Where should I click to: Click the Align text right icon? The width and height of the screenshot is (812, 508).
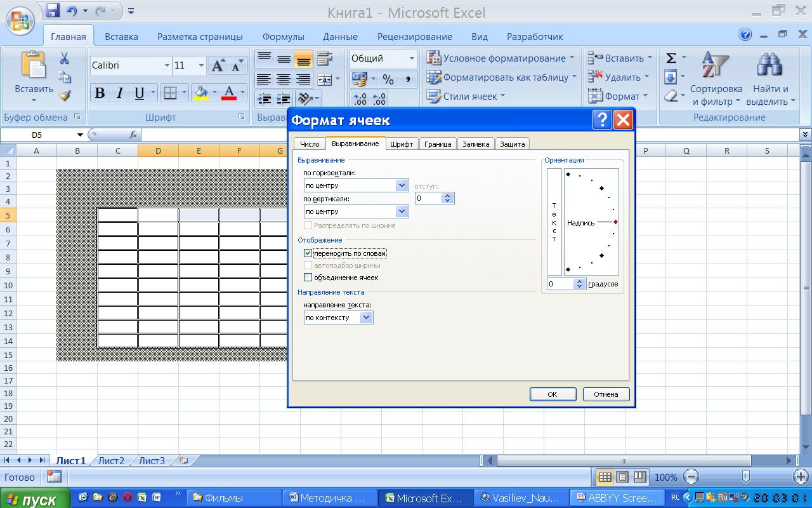(x=303, y=79)
